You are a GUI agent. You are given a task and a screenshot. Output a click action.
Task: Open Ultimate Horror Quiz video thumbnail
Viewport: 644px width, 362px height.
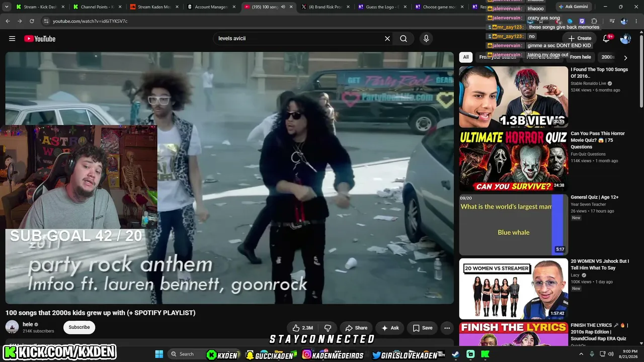click(513, 161)
